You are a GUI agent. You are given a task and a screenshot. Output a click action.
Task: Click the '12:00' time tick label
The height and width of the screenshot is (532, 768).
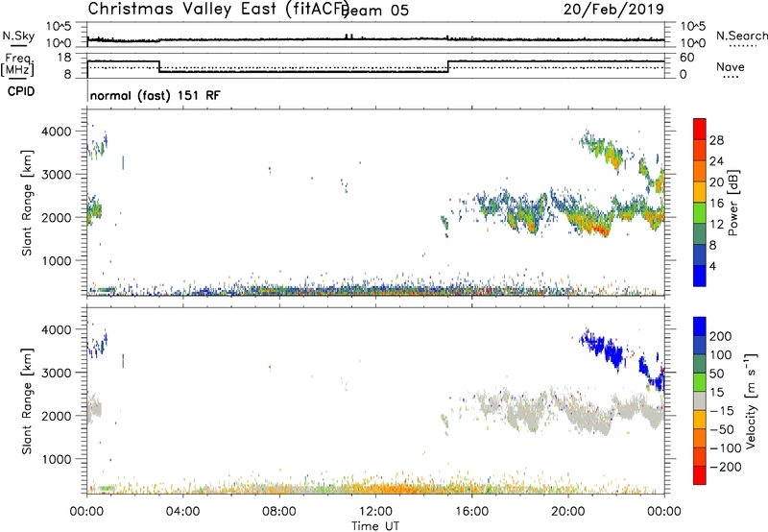[375, 512]
